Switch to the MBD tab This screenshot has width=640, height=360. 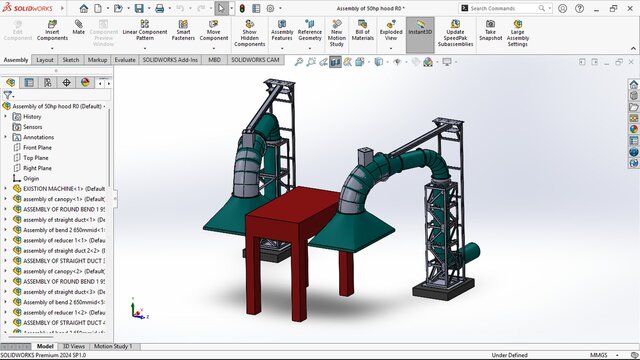click(x=214, y=60)
